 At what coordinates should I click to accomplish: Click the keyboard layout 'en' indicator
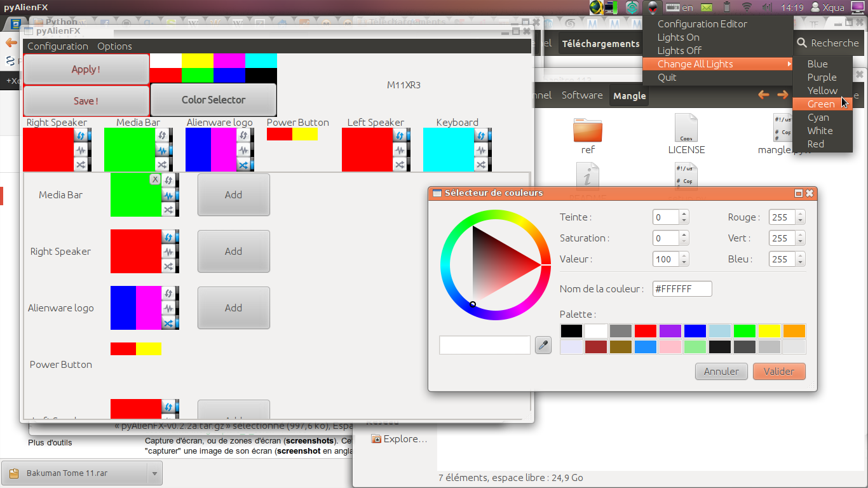tap(680, 8)
